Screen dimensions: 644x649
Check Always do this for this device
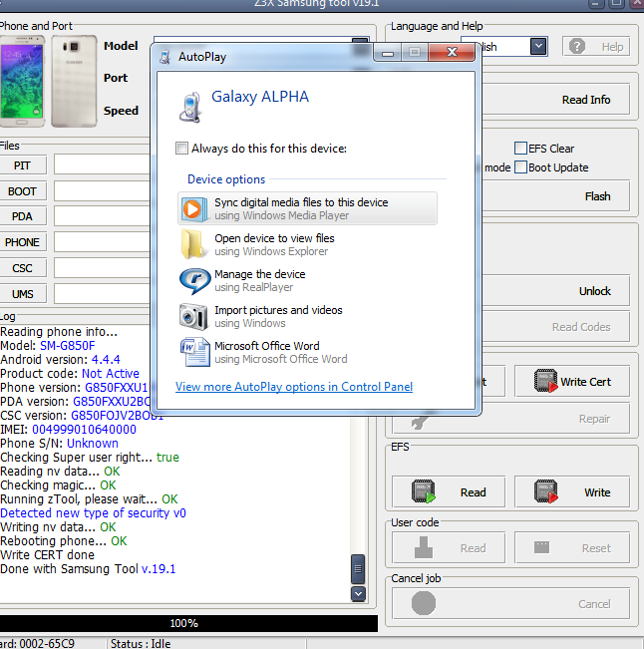click(x=181, y=148)
